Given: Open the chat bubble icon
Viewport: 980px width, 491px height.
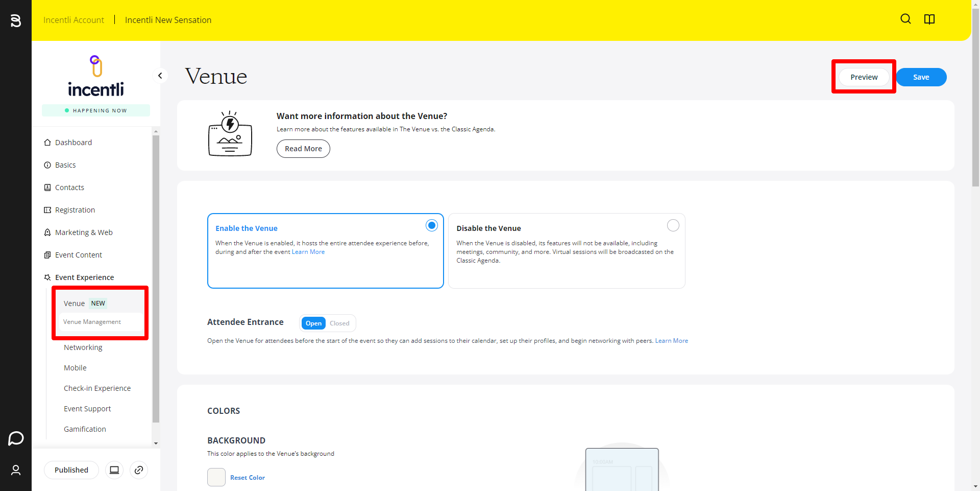Looking at the screenshot, I should (16, 438).
